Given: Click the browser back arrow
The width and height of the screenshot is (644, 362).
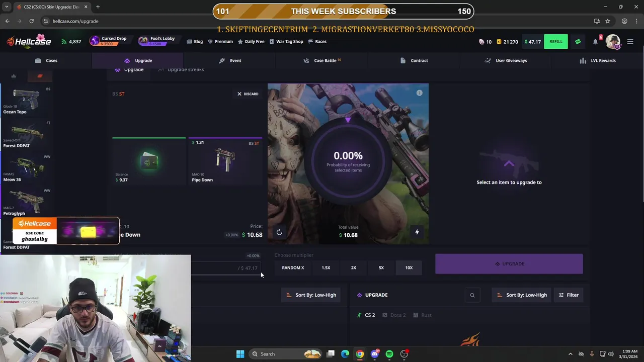Looking at the screenshot, I should [x=7, y=21].
